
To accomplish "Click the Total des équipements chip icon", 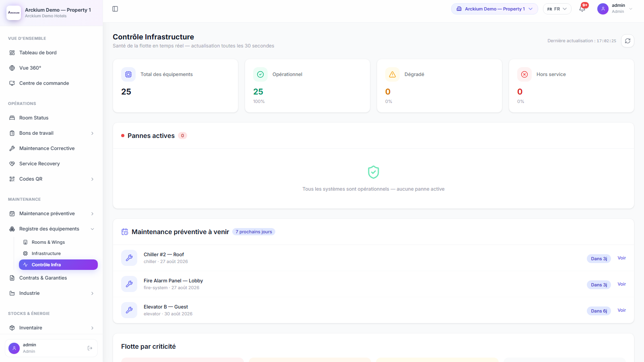I will (128, 74).
